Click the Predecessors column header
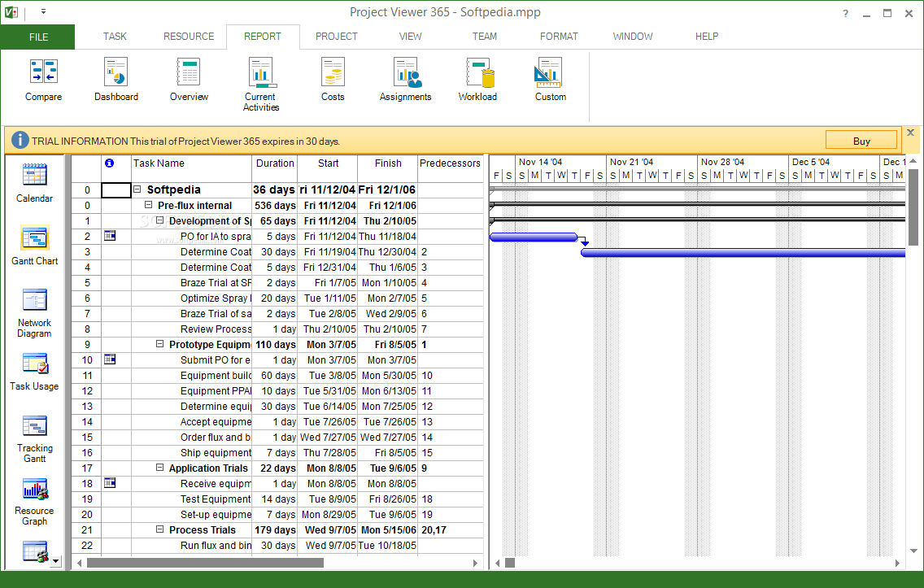Screen dimensions: 924x588 tap(451, 168)
